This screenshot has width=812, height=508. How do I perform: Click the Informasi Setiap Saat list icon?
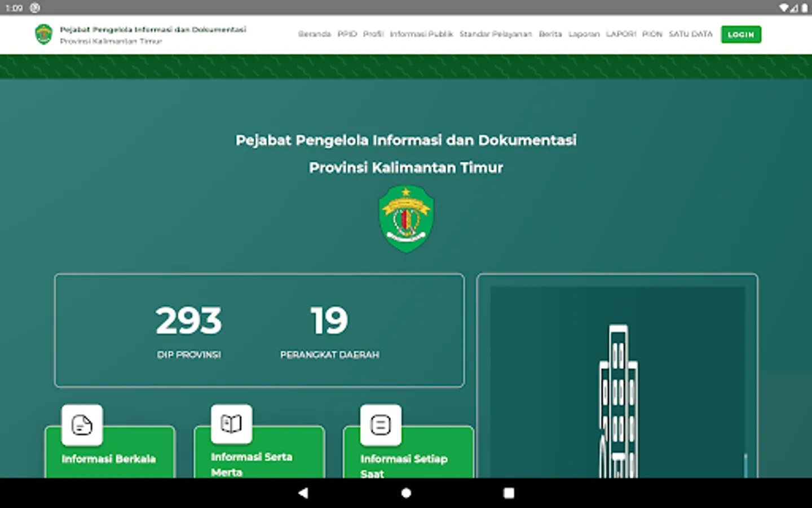click(x=379, y=425)
